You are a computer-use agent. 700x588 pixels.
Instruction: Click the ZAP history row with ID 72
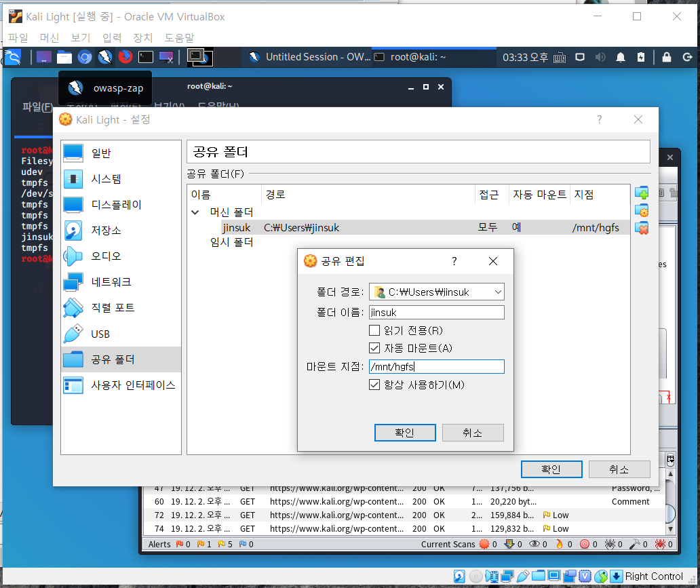pyautogui.click(x=404, y=515)
